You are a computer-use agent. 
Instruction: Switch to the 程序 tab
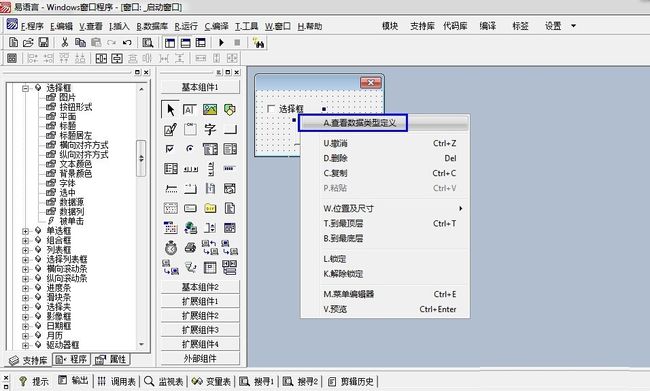[72, 359]
